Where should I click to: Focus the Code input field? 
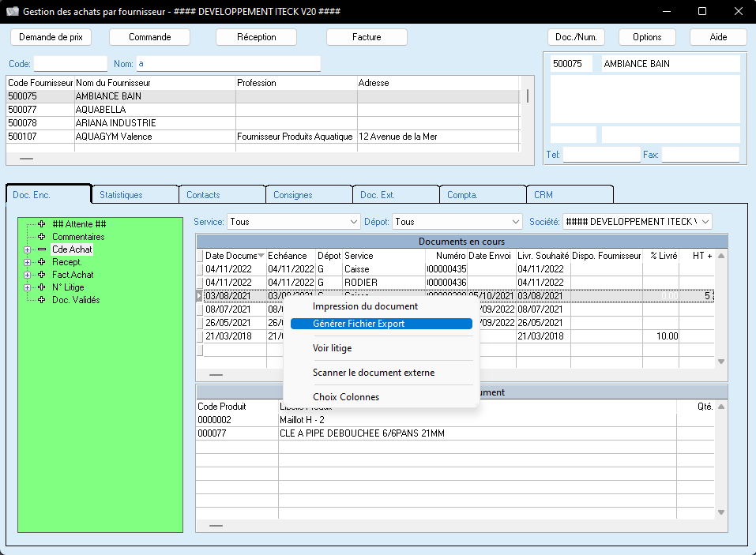point(70,64)
